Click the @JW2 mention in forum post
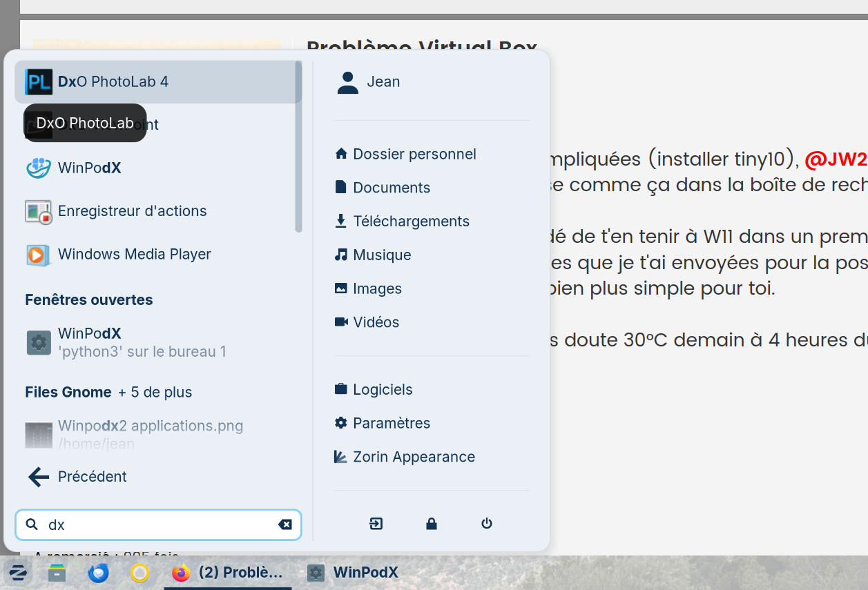868x590 pixels. pyautogui.click(x=836, y=160)
